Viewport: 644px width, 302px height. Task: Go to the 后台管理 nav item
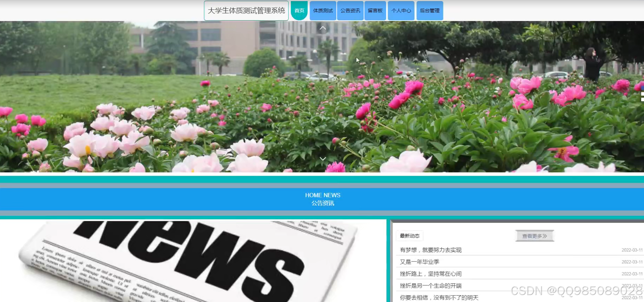(430, 10)
